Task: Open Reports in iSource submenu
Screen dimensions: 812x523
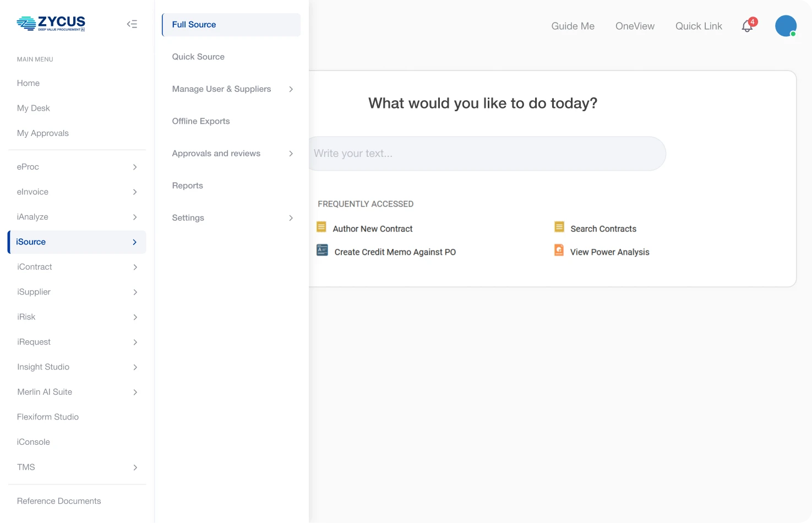Action: click(187, 186)
